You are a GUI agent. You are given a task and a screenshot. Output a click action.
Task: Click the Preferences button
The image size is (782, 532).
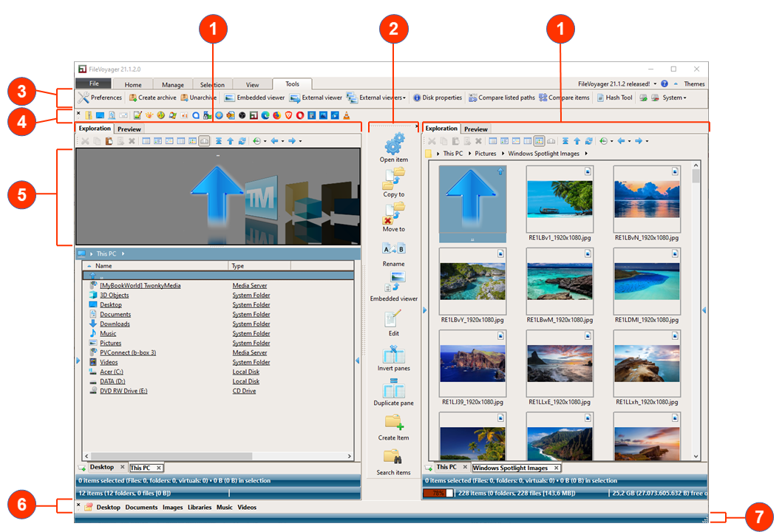[x=101, y=98]
